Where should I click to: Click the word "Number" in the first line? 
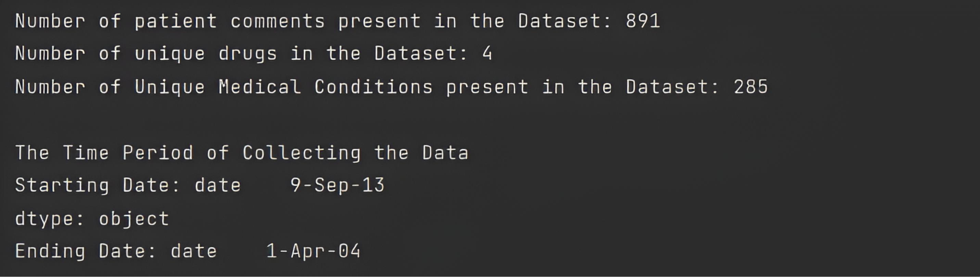pyautogui.click(x=50, y=21)
